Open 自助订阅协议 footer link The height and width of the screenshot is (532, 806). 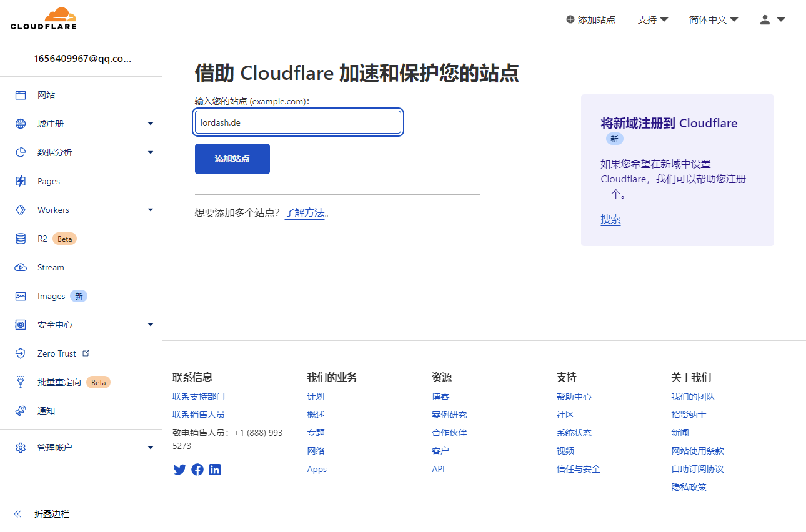point(697,469)
